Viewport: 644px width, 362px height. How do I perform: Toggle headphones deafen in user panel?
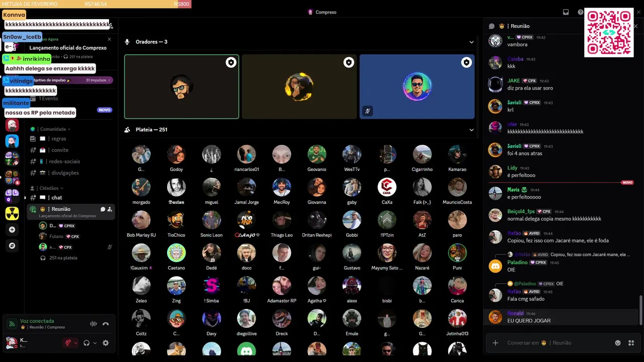[x=87, y=343]
